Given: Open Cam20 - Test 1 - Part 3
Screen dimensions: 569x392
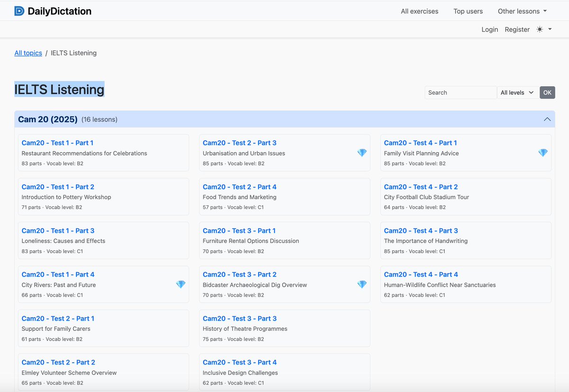Looking at the screenshot, I should [58, 230].
